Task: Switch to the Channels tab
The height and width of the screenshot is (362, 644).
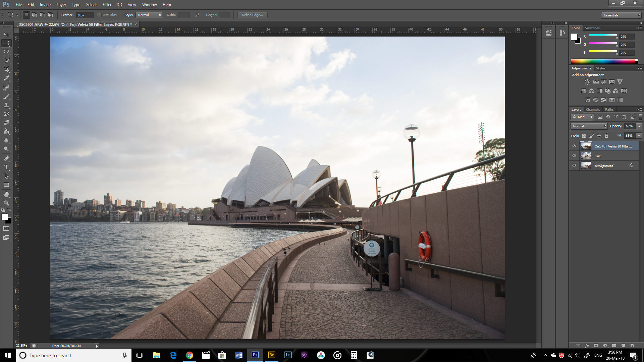Action: [593, 109]
